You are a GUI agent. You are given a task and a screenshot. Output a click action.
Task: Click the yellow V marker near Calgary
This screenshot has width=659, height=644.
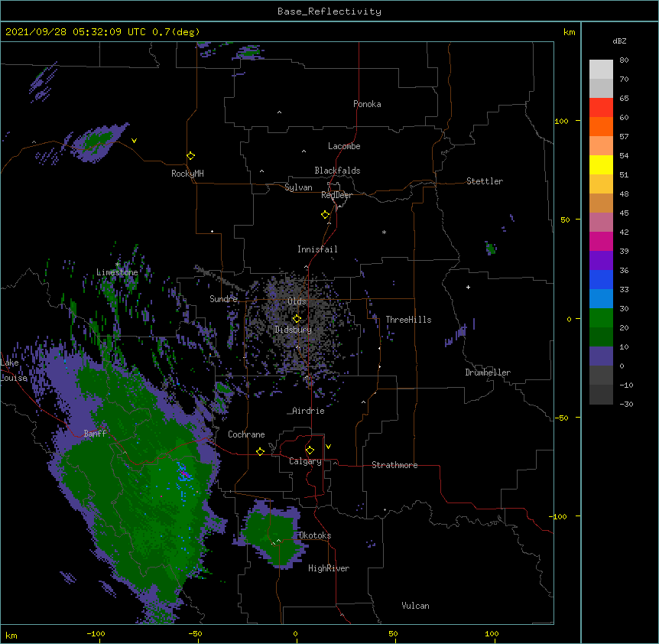pyautogui.click(x=328, y=447)
